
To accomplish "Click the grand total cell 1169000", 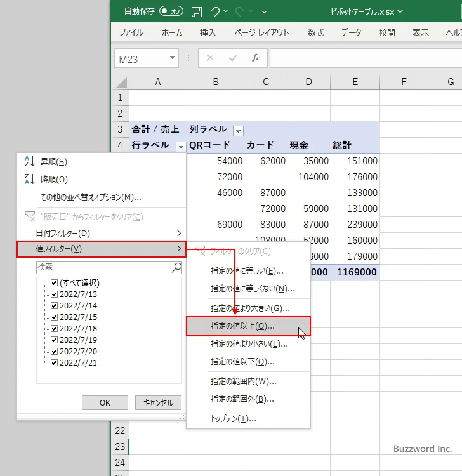I will 355,272.
